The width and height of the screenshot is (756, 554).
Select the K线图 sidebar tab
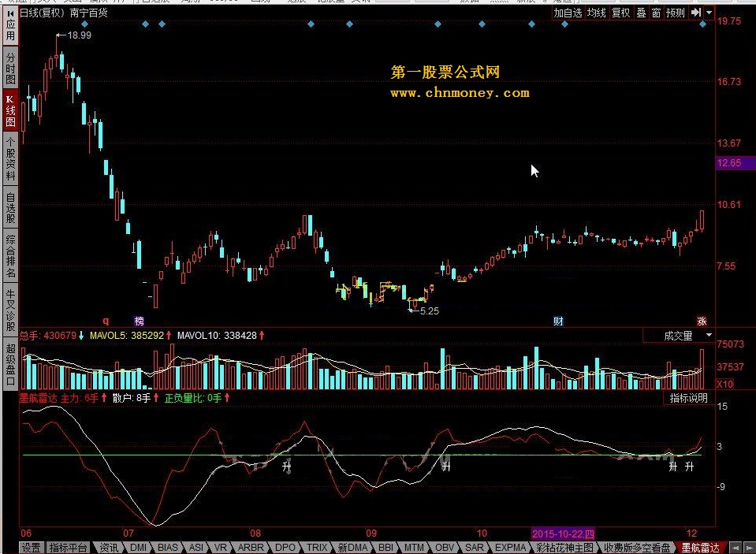click(10, 111)
